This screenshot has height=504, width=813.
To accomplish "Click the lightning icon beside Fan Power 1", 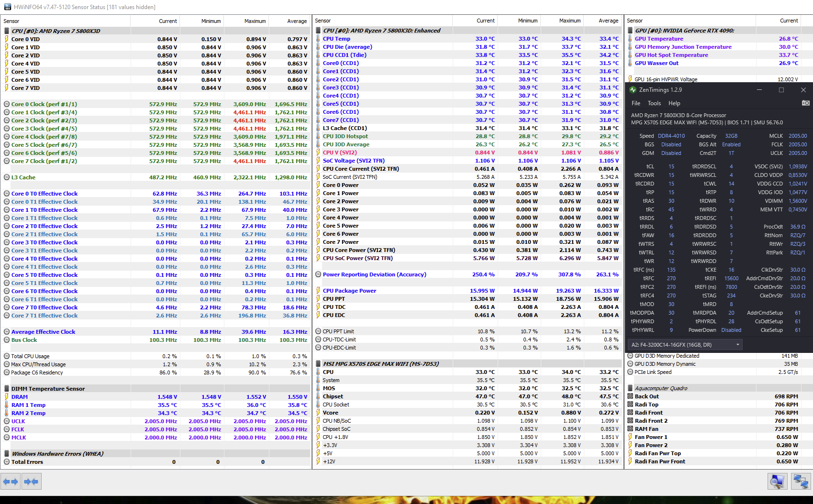I will [x=630, y=437].
